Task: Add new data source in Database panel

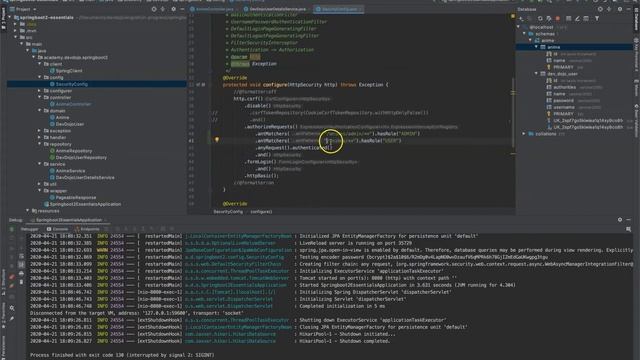Action: click(521, 18)
